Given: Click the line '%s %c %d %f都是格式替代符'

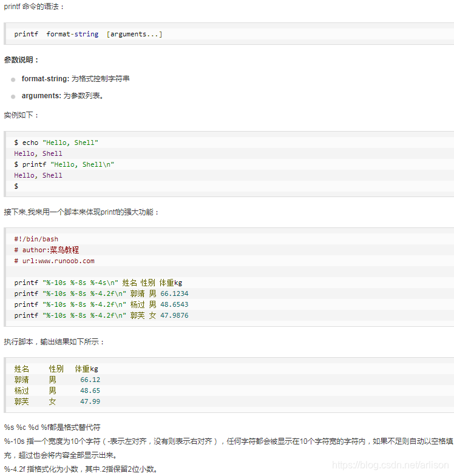Looking at the screenshot, I should click(x=52, y=427).
